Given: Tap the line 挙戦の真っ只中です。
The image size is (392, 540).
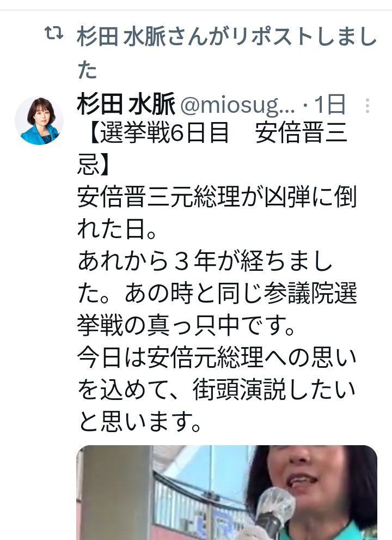Looking at the screenshot, I should [x=186, y=325].
